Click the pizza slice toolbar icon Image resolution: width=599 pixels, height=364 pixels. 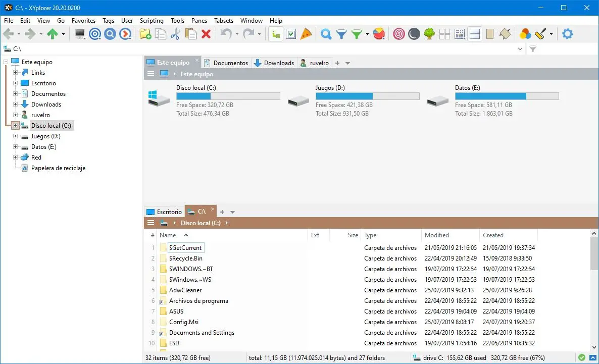click(x=306, y=34)
